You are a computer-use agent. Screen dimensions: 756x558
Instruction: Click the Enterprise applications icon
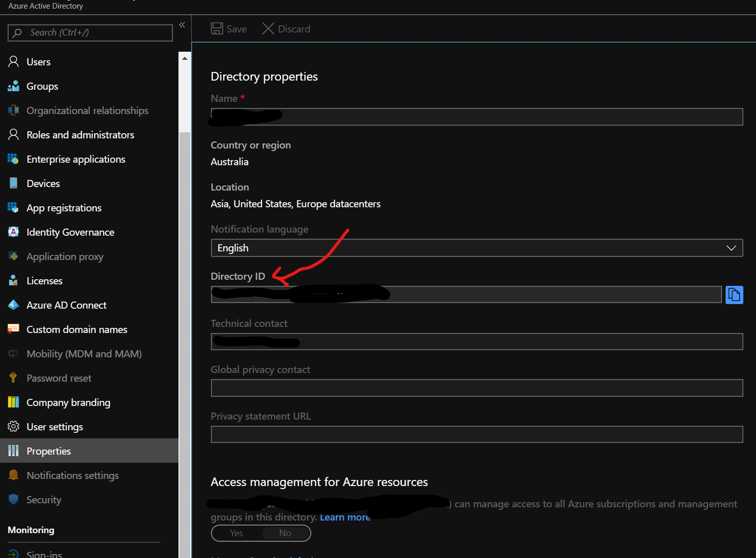[x=13, y=159]
